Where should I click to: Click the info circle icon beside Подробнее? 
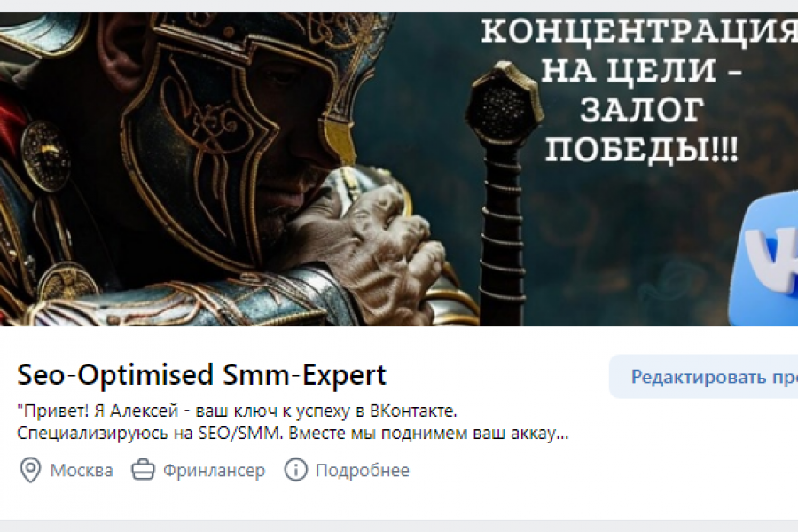click(x=295, y=470)
